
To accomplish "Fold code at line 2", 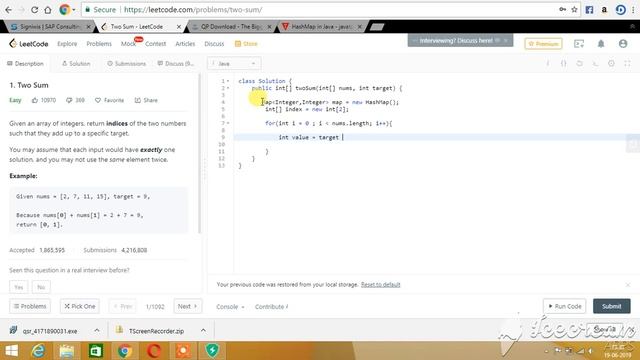I will 228,88.
